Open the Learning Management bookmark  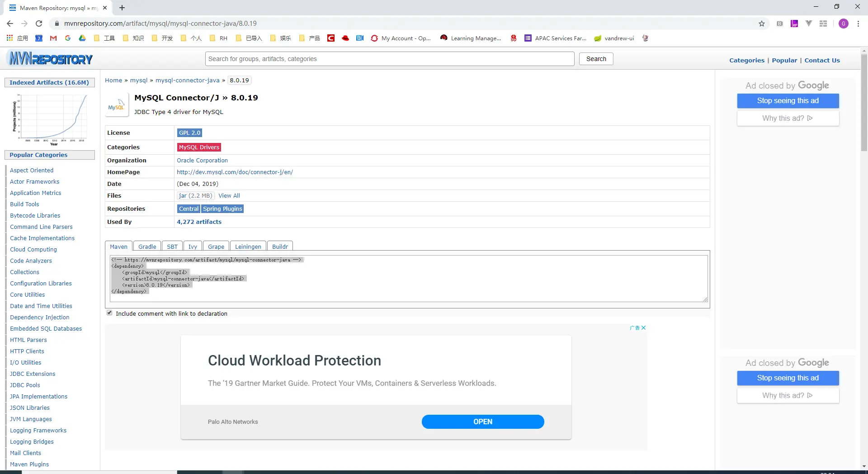tap(471, 38)
